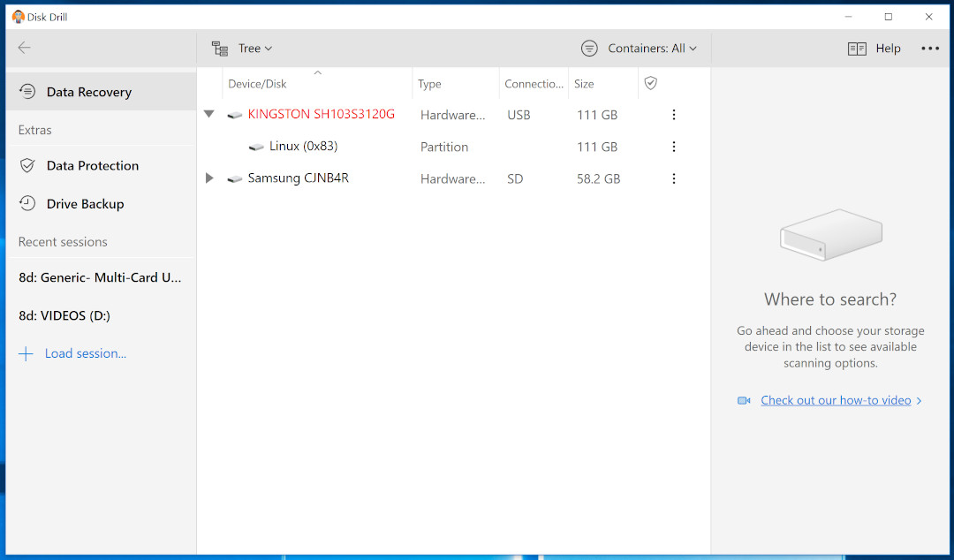Click the USB connection cell
Viewport: 954px width, 560px height.
click(519, 115)
